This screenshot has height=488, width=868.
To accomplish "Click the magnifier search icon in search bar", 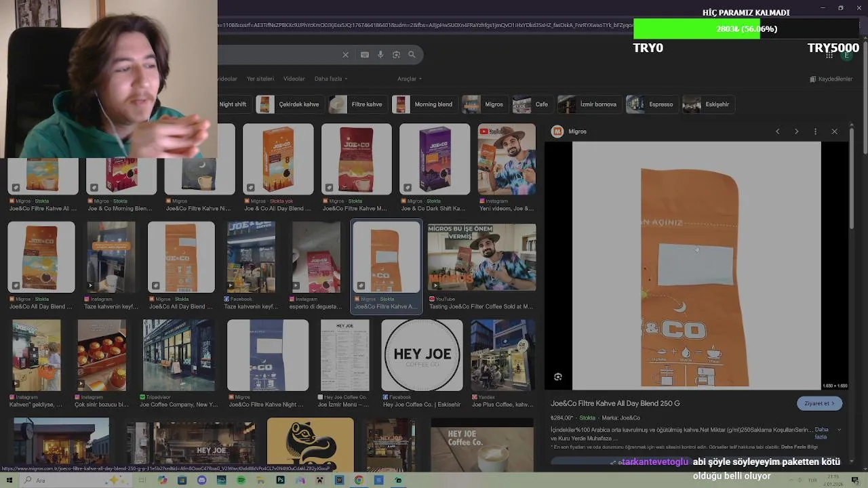I will pyautogui.click(x=412, y=55).
